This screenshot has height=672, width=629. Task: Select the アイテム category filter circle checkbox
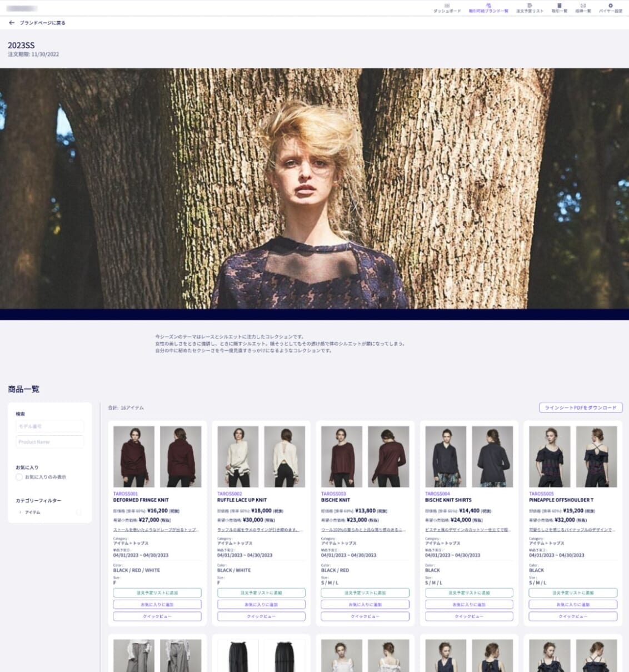(x=79, y=512)
